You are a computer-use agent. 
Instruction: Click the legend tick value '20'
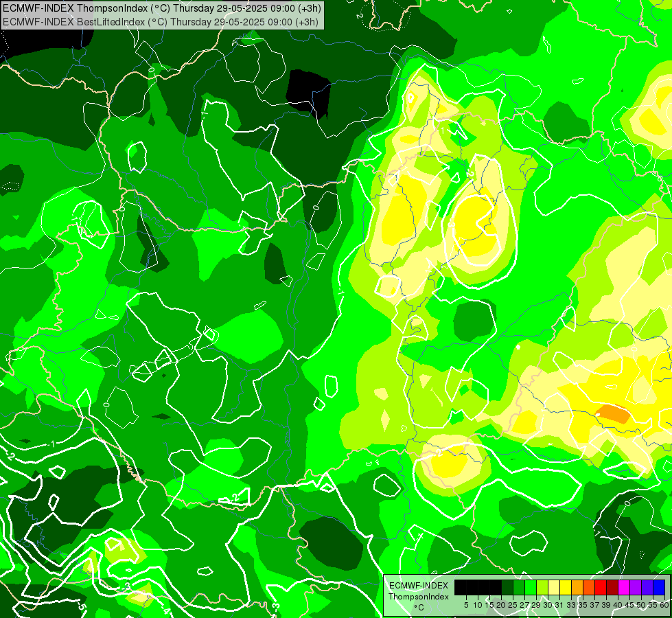[x=501, y=605]
